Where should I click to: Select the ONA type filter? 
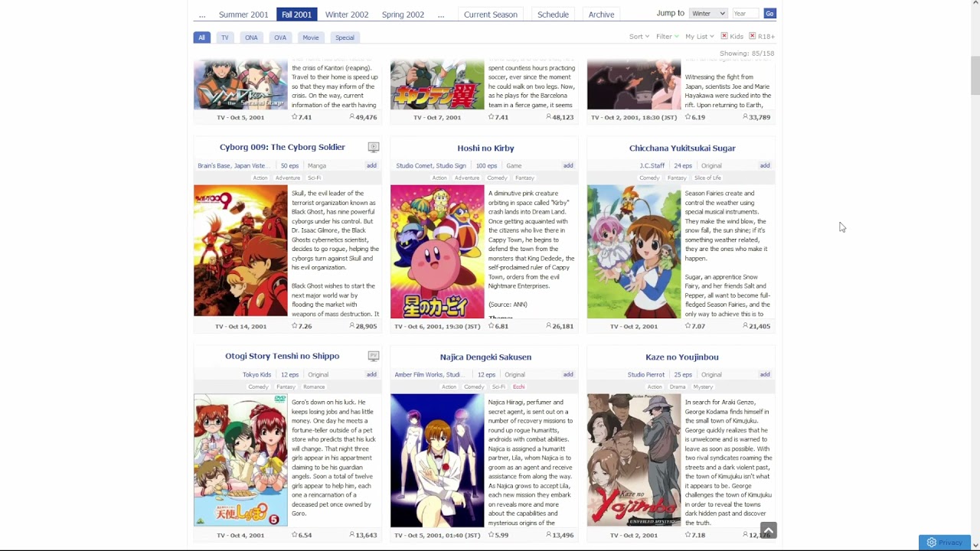(x=251, y=37)
